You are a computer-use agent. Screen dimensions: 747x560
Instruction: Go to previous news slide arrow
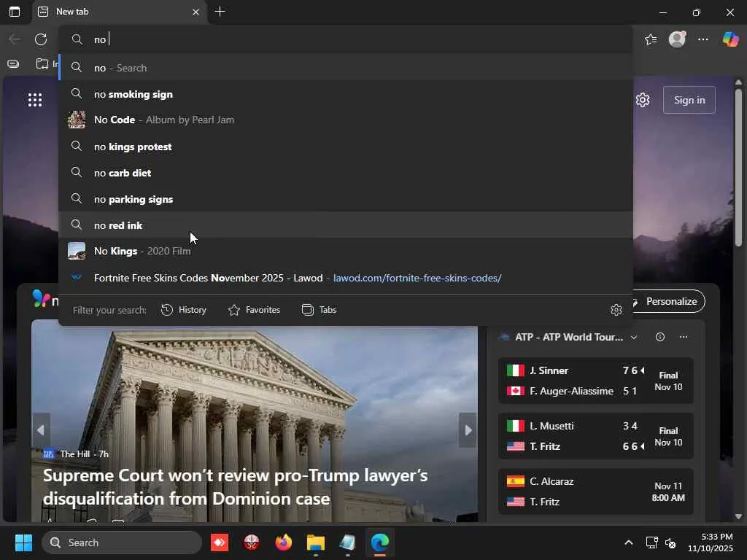(41, 430)
